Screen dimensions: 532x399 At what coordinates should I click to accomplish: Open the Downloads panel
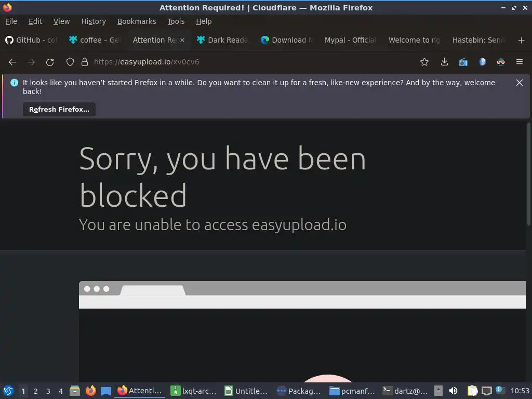[444, 62]
